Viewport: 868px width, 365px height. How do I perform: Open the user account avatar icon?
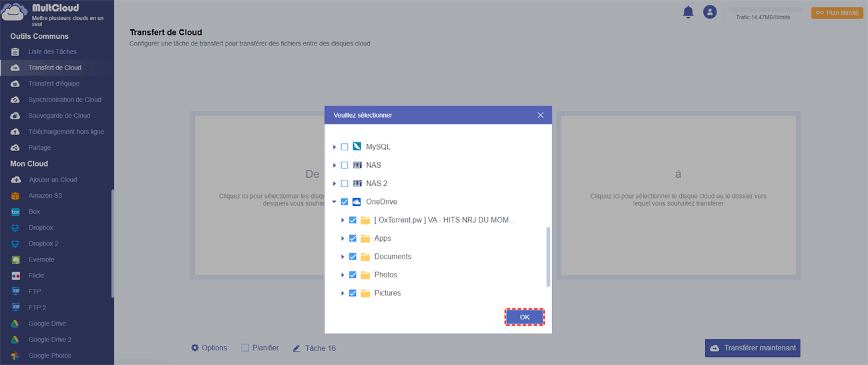710,12
